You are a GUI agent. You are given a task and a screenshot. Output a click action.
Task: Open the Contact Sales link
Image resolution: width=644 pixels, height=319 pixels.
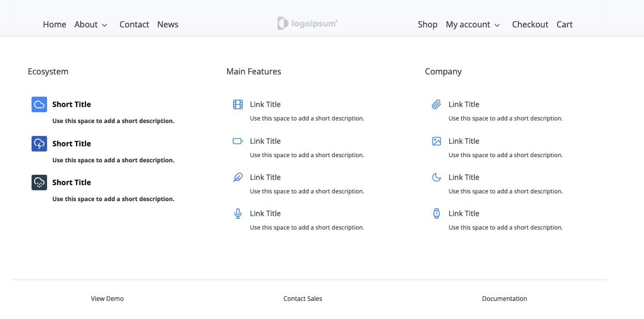pos(303,298)
